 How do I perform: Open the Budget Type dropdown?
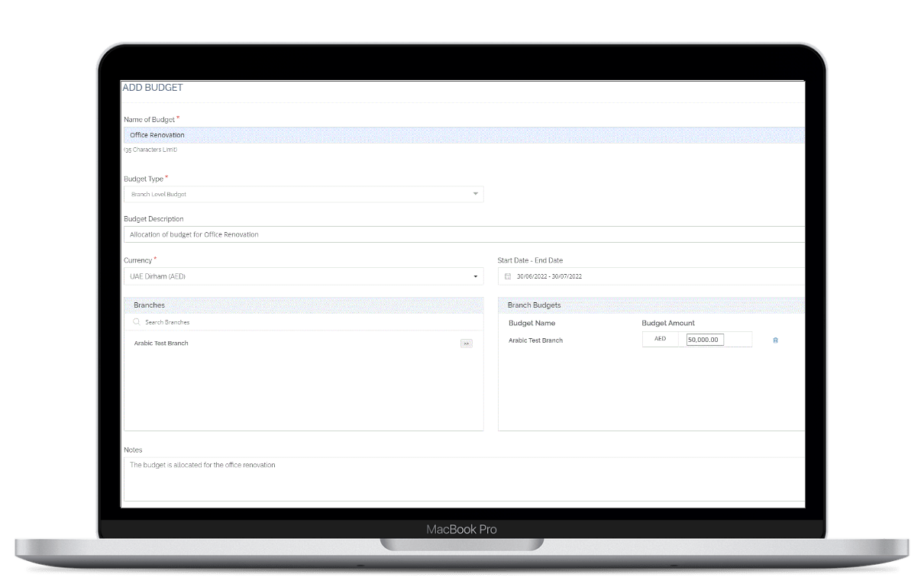303,195
